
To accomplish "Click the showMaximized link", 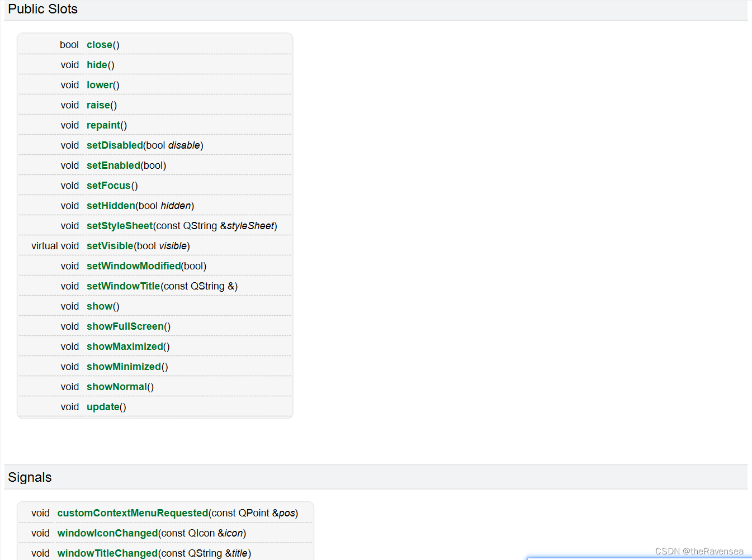I will (125, 347).
